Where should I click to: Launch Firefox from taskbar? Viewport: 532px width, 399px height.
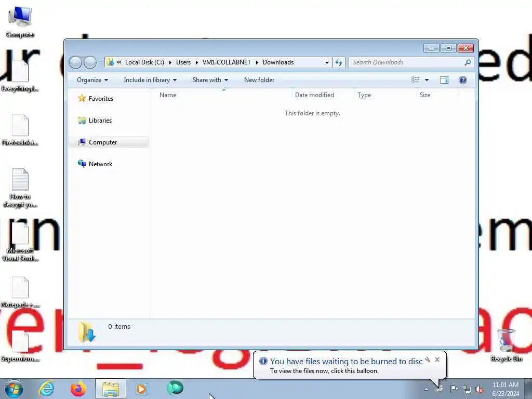[x=78, y=389]
